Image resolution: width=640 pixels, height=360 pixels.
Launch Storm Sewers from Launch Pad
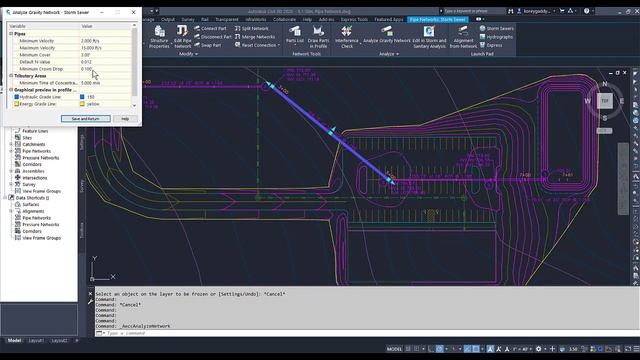(496, 28)
